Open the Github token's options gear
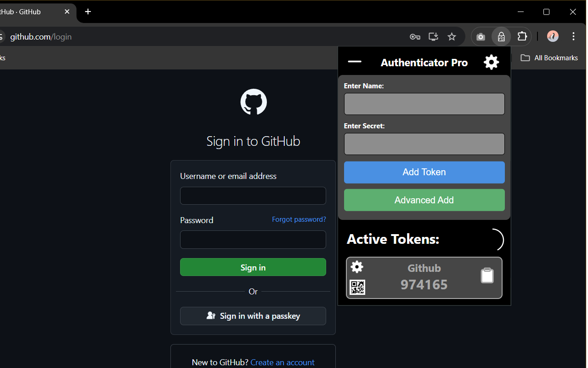The image size is (588, 368). pyautogui.click(x=356, y=267)
